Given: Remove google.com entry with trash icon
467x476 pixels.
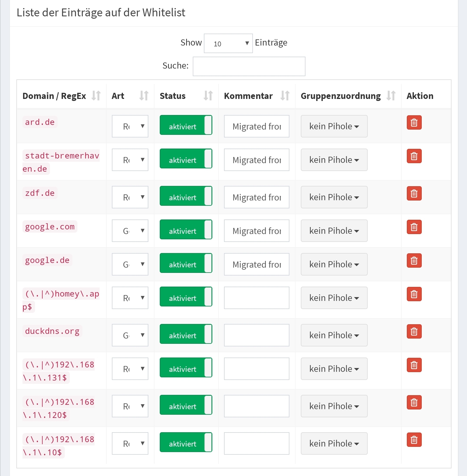Looking at the screenshot, I should (x=414, y=227).
